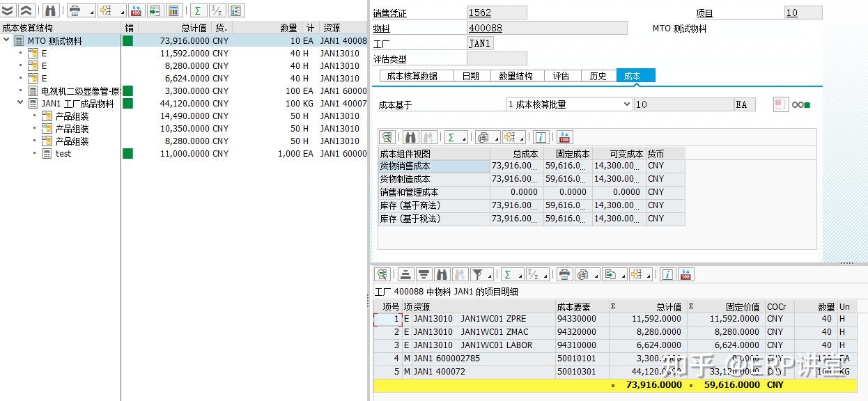
Task: Click the sort ascending icon in item detail toolbar
Action: tap(405, 274)
